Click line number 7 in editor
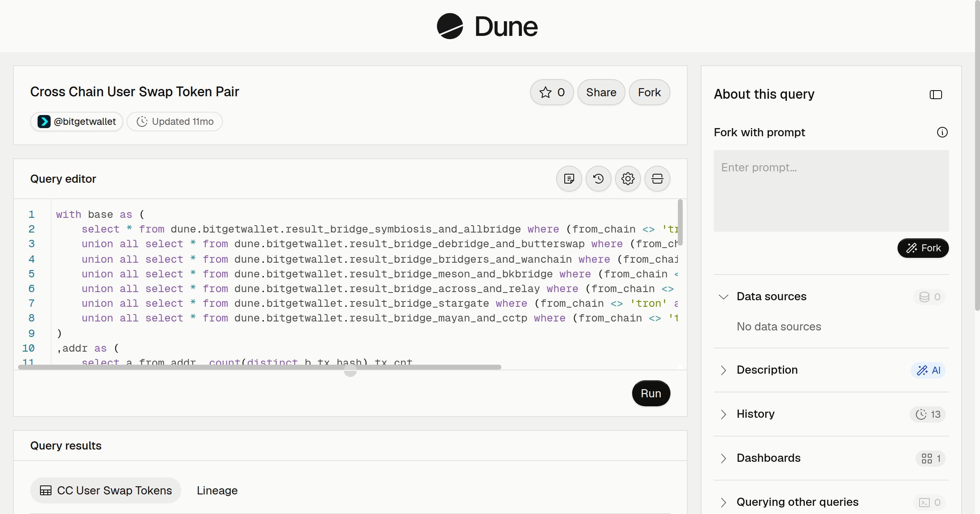 [31, 304]
